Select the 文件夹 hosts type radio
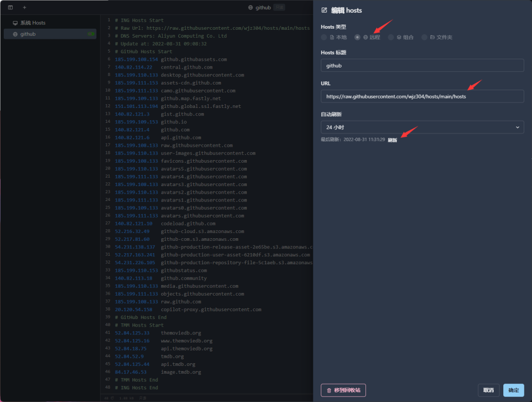 [x=424, y=37]
